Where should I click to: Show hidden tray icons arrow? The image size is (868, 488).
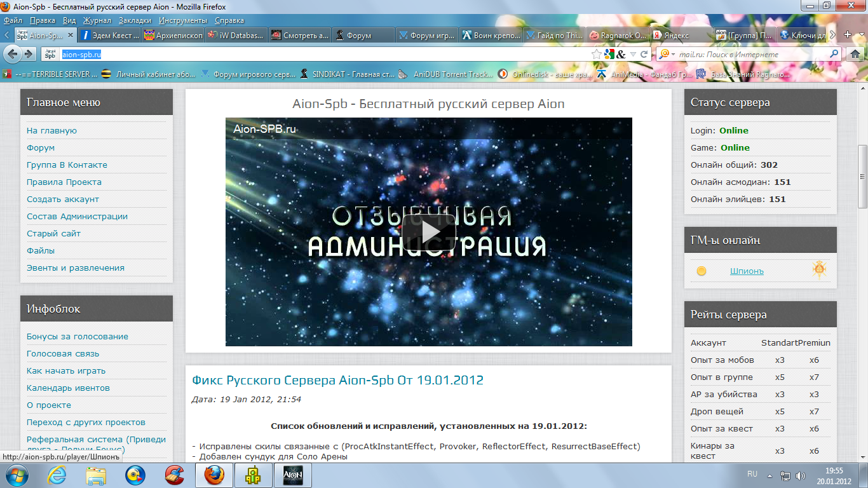point(771,475)
